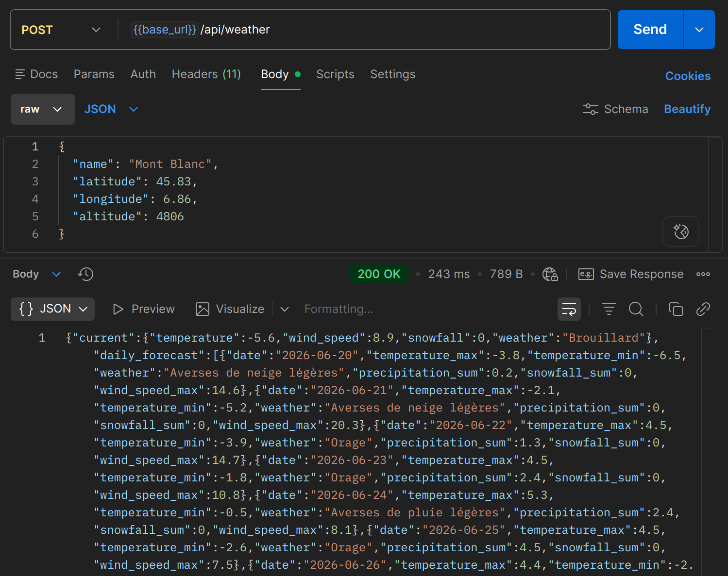Click the request URL field

pyautogui.click(x=364, y=30)
